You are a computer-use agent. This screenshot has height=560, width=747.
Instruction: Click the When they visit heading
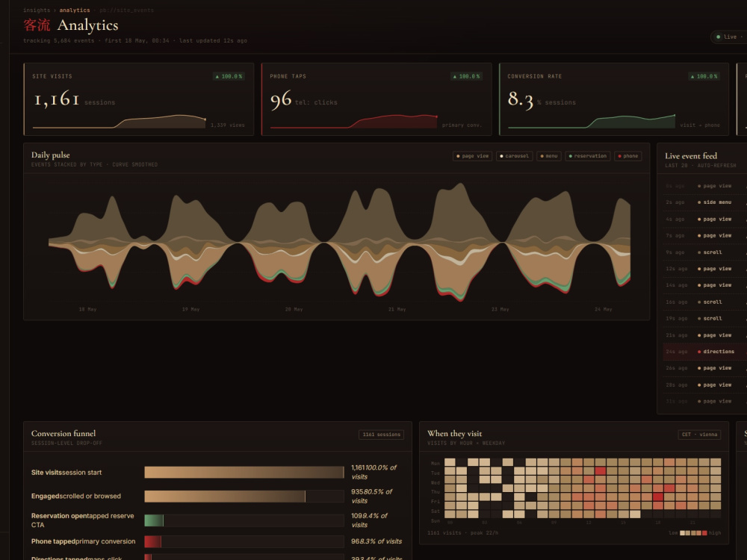[x=454, y=433]
